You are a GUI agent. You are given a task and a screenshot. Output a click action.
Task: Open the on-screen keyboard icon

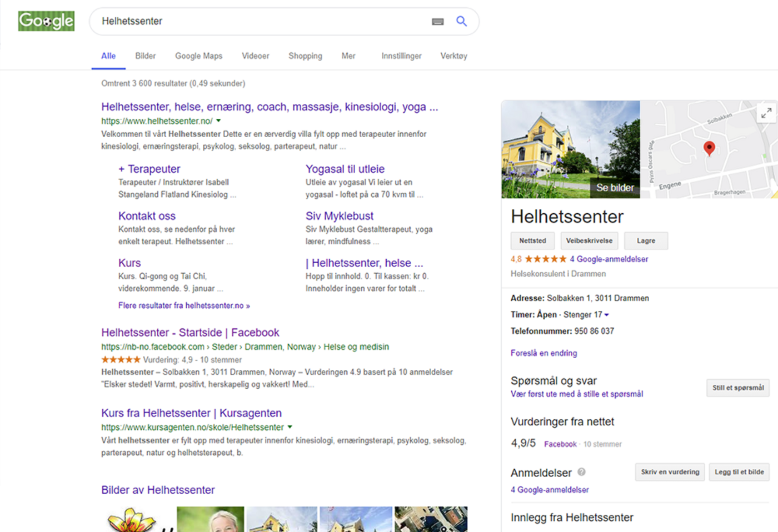(x=438, y=22)
